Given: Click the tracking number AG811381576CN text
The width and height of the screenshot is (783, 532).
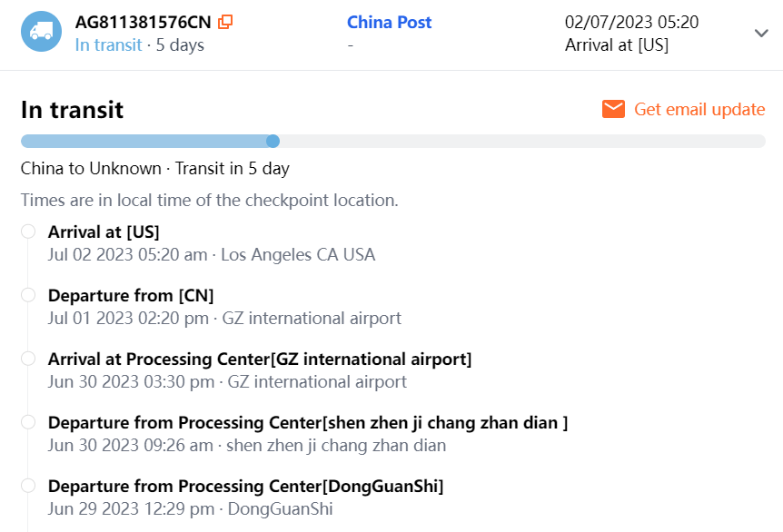Looking at the screenshot, I should [144, 22].
